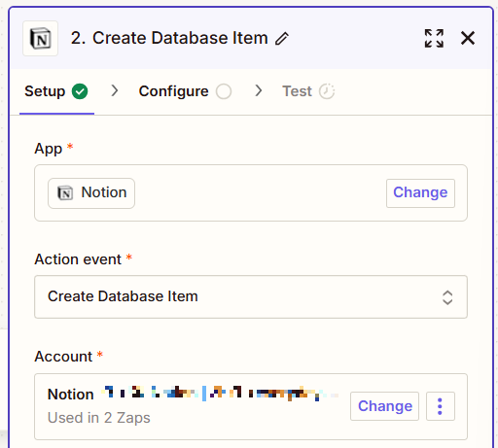Switch to the Configure tab
Viewport: 498px width, 448px height.
(x=185, y=91)
